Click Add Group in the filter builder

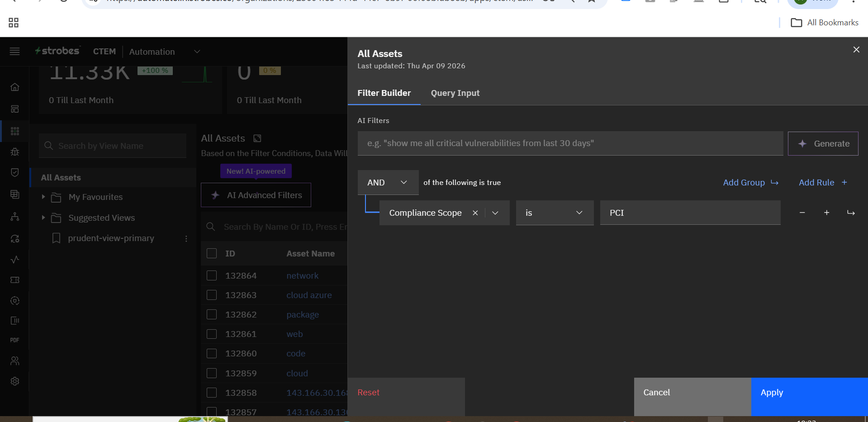750,182
